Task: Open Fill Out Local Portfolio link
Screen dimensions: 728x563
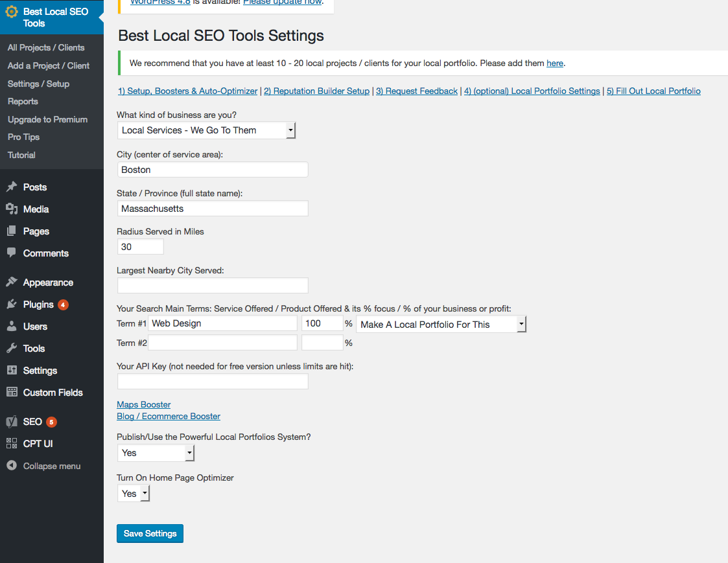Action: [653, 91]
